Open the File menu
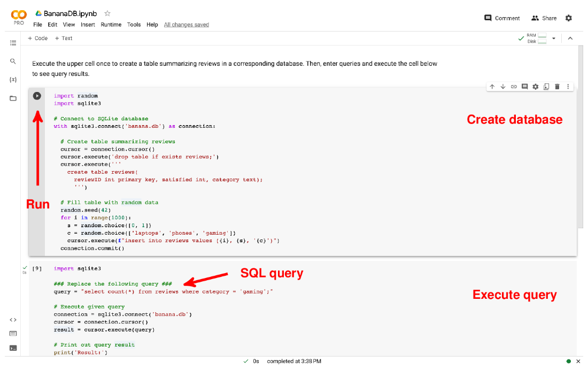Viewport: 588px width, 371px height. (37, 25)
